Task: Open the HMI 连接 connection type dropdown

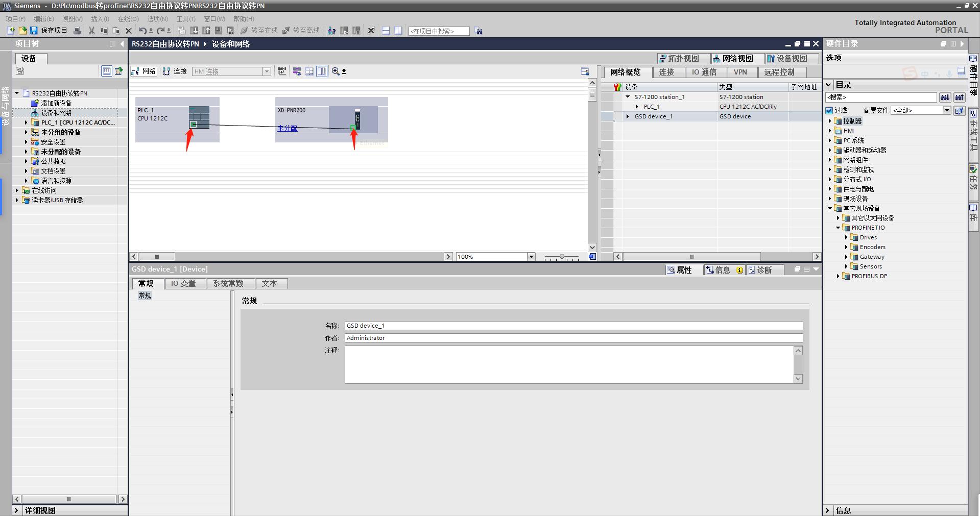Action: pyautogui.click(x=267, y=71)
